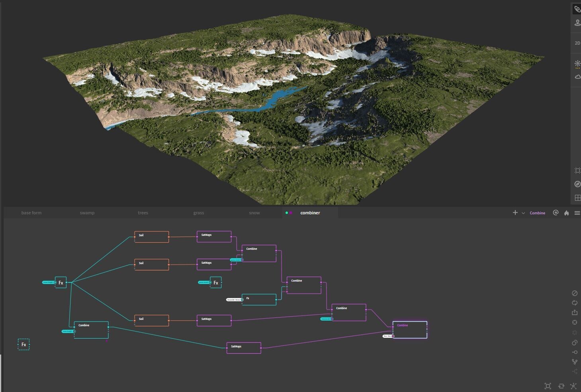The width and height of the screenshot is (581, 392).
Task: Switch to the trees tab
Action: point(143,213)
